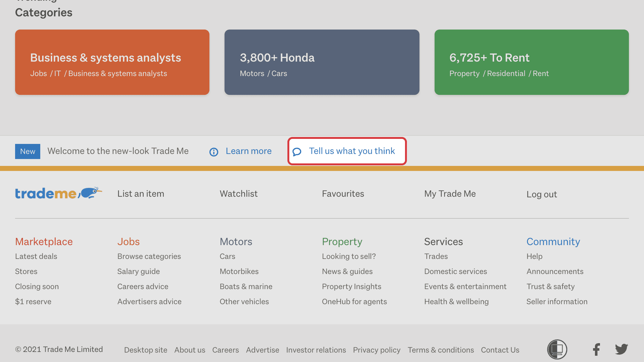The image size is (644, 362).
Task: Open the Watchlist
Action: (238, 194)
